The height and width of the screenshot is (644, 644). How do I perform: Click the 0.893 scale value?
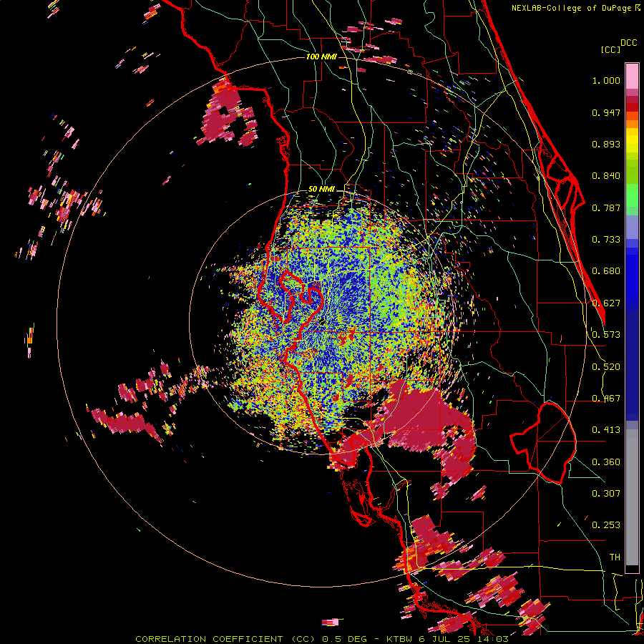coord(606,144)
